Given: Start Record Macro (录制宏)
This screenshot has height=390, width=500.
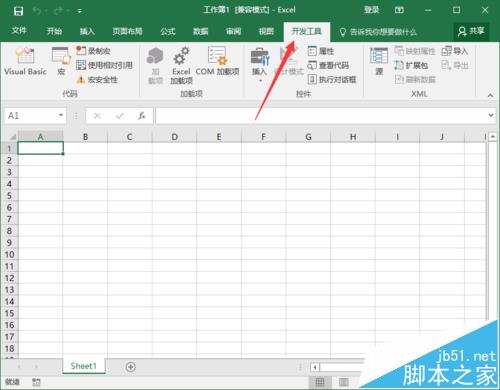Looking at the screenshot, I should 93,51.
